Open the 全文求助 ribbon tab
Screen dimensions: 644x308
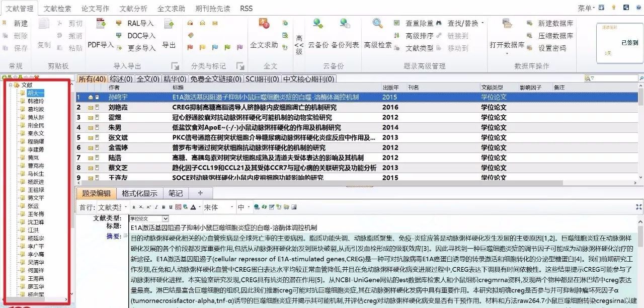coord(171,9)
